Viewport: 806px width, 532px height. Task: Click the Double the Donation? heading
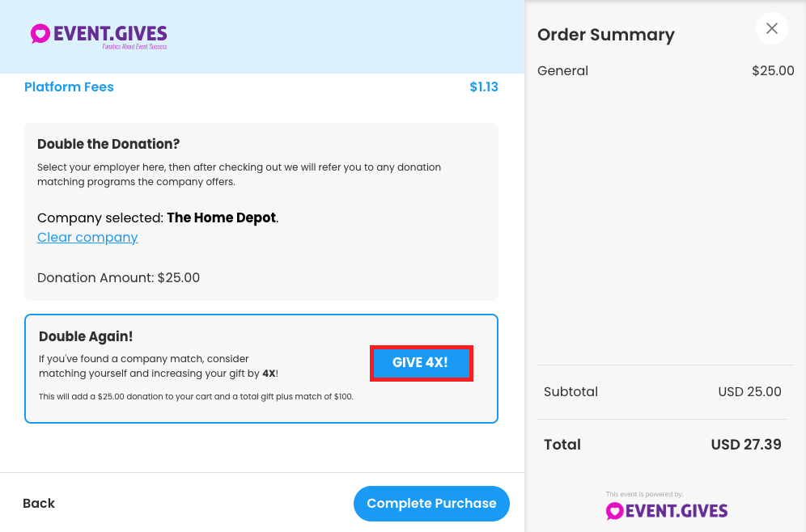tap(108, 144)
